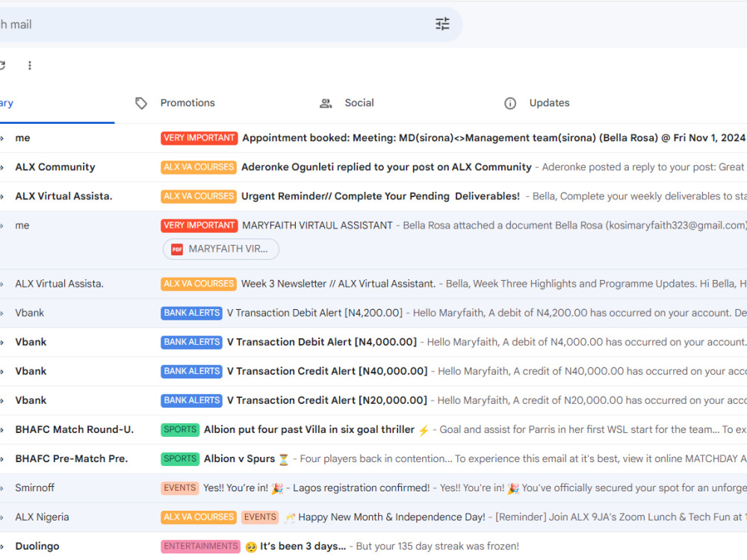Click the refresh icon
747x560 pixels.
click(2, 65)
